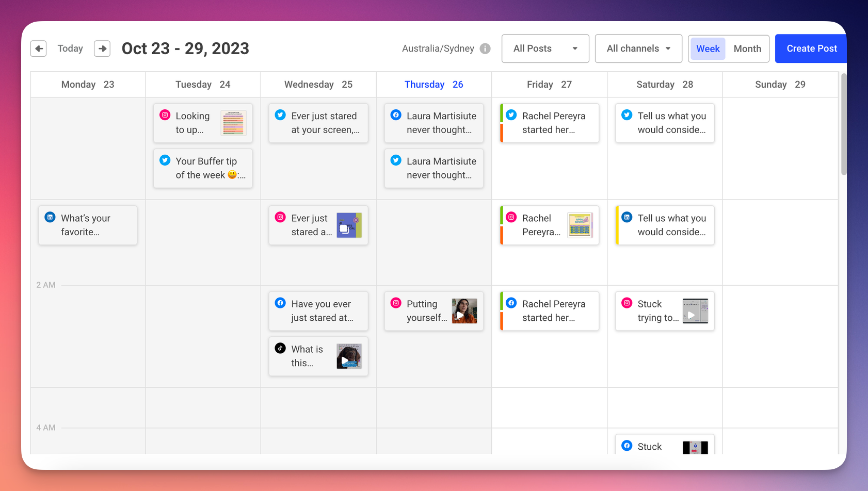Select the Twitter icon on "Ever just stared at your screen"
This screenshot has height=491, width=868.
click(280, 114)
